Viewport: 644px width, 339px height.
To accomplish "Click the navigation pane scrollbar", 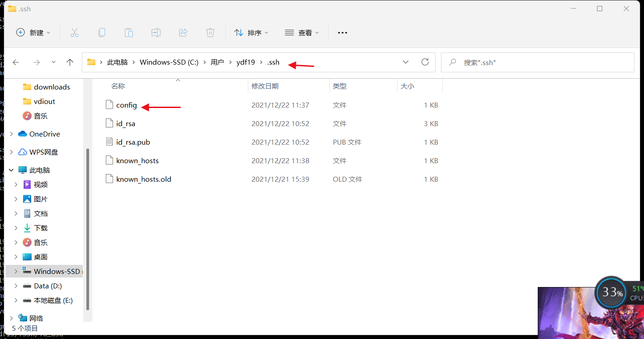I will click(x=88, y=228).
